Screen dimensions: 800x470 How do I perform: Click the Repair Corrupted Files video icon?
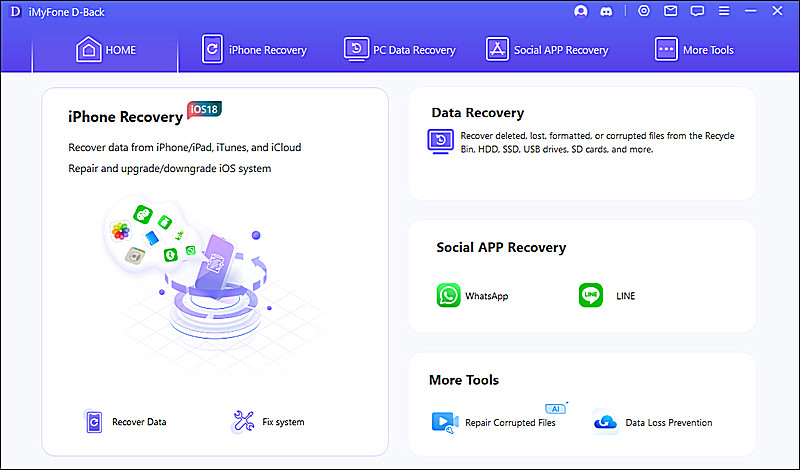[445, 423]
